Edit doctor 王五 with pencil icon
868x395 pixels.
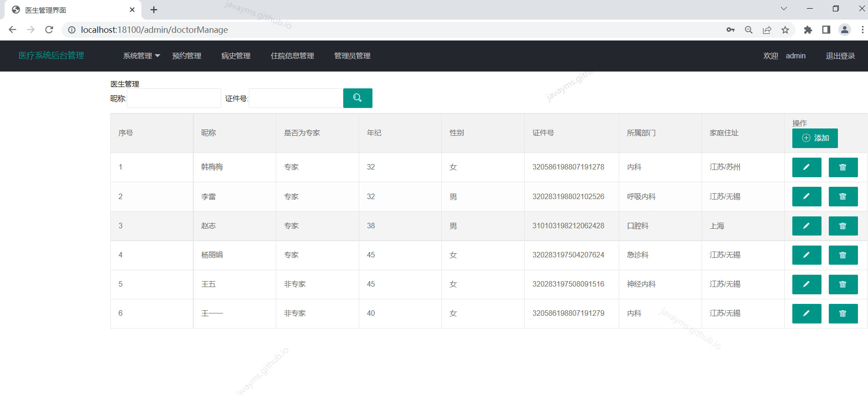pos(806,284)
